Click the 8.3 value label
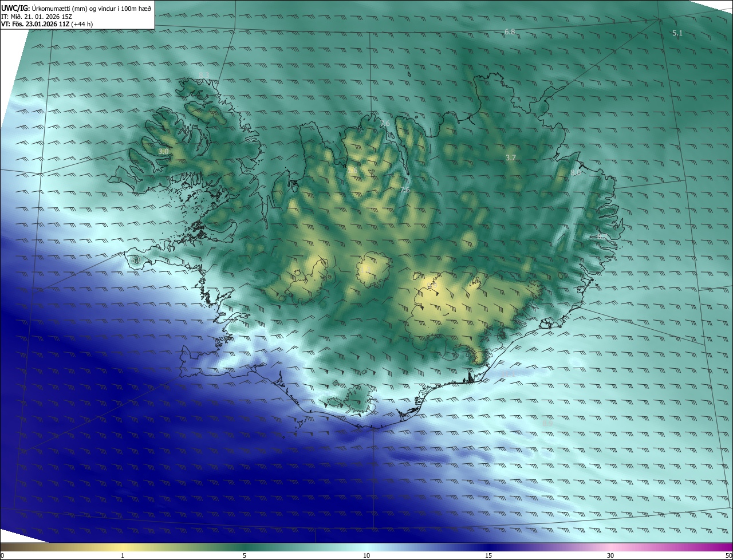 tap(204, 76)
